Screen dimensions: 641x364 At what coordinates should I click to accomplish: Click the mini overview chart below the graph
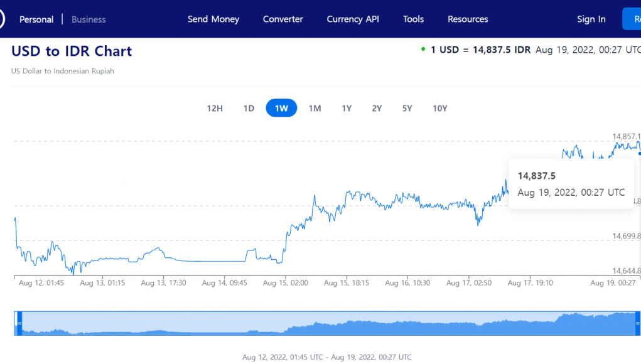[326, 323]
